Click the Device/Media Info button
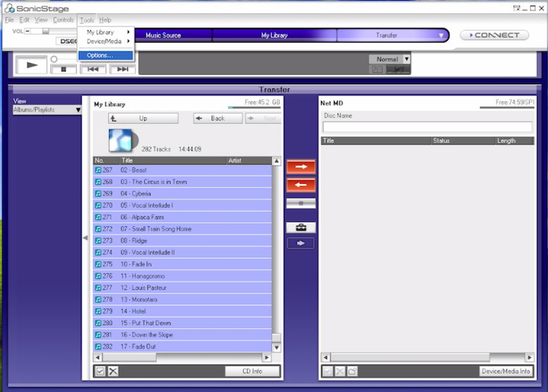 pyautogui.click(x=506, y=371)
